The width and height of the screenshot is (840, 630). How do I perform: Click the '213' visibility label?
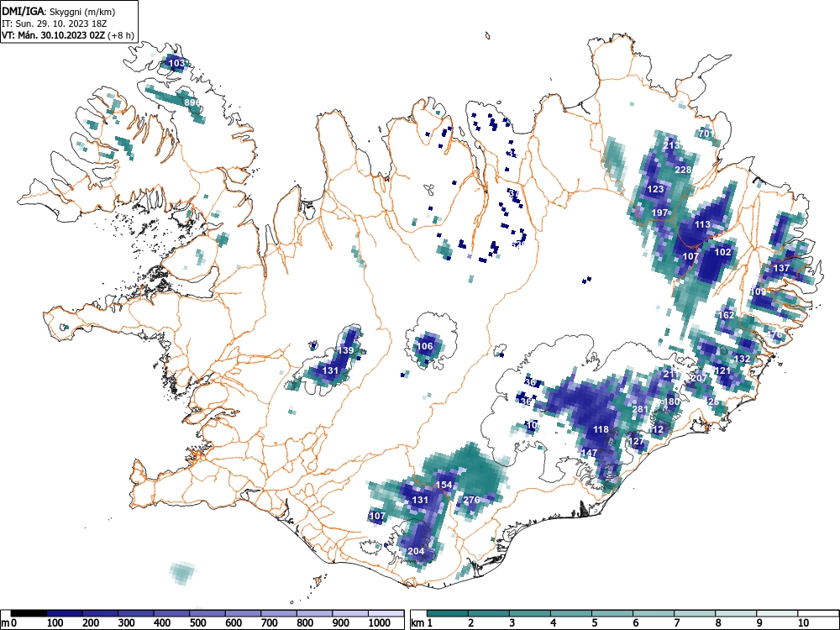pos(671,145)
